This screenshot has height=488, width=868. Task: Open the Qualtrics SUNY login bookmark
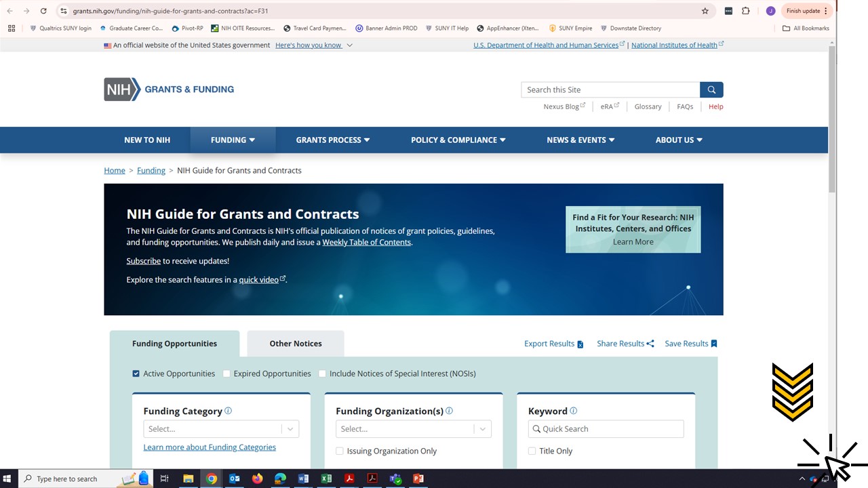[60, 28]
